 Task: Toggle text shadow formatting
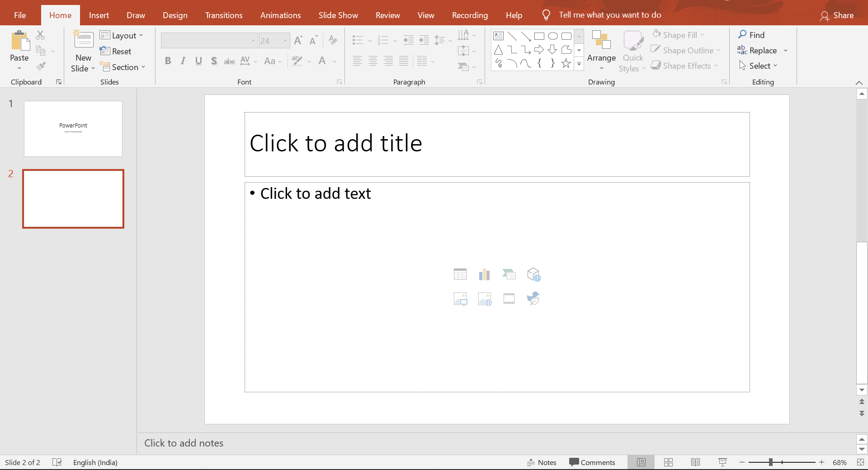(x=214, y=61)
